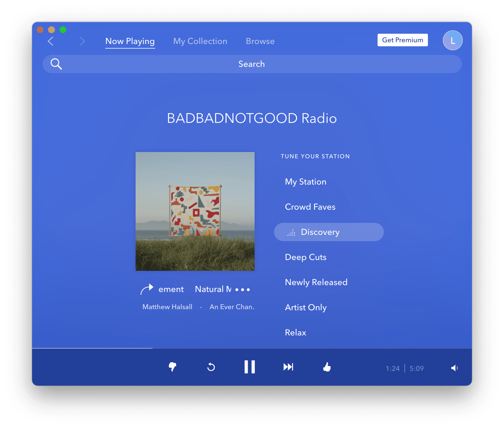Open the track's more options dots
This screenshot has height=428, width=504.
coord(243,290)
